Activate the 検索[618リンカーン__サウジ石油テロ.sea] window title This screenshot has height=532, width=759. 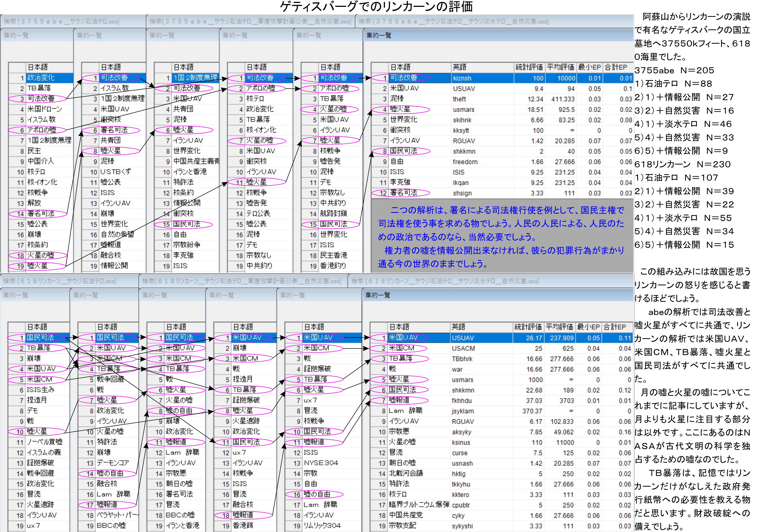pos(59,281)
